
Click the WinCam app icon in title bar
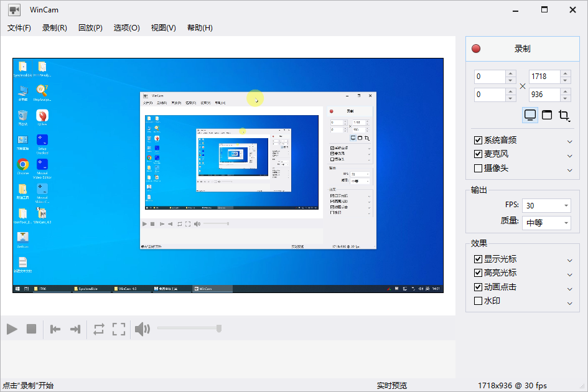click(x=14, y=10)
